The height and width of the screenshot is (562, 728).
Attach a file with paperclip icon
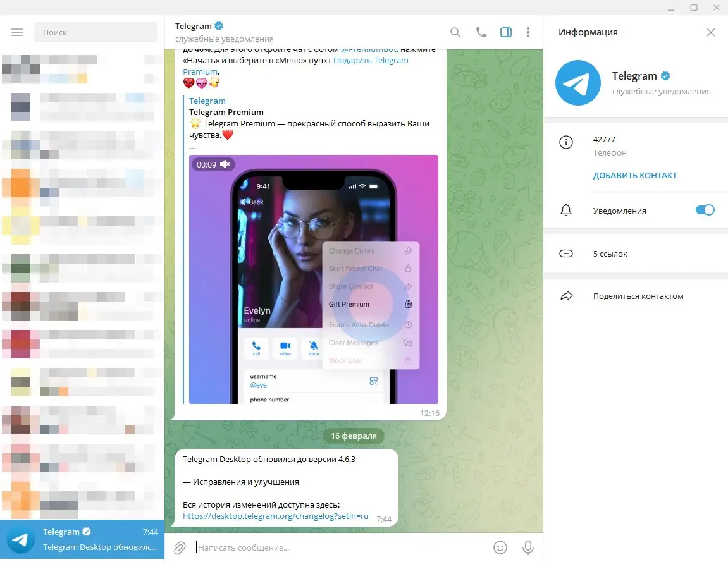pos(180,547)
